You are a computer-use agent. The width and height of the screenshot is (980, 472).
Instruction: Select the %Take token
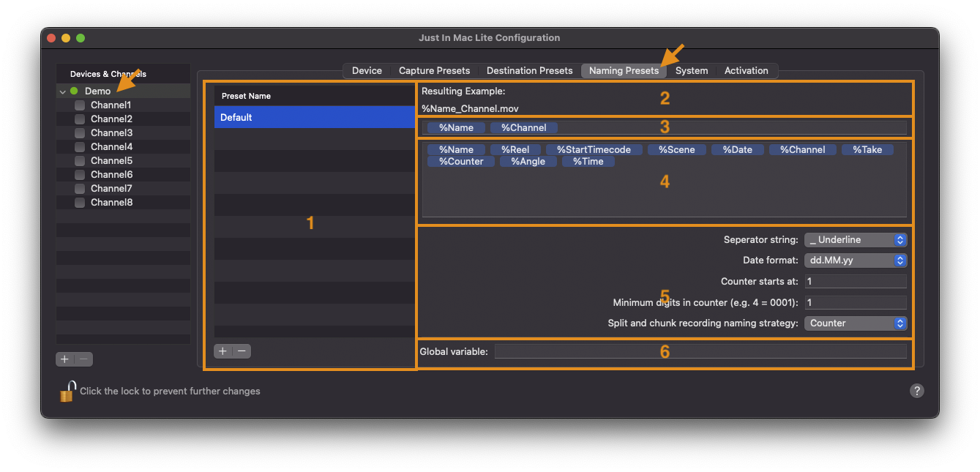(x=867, y=150)
